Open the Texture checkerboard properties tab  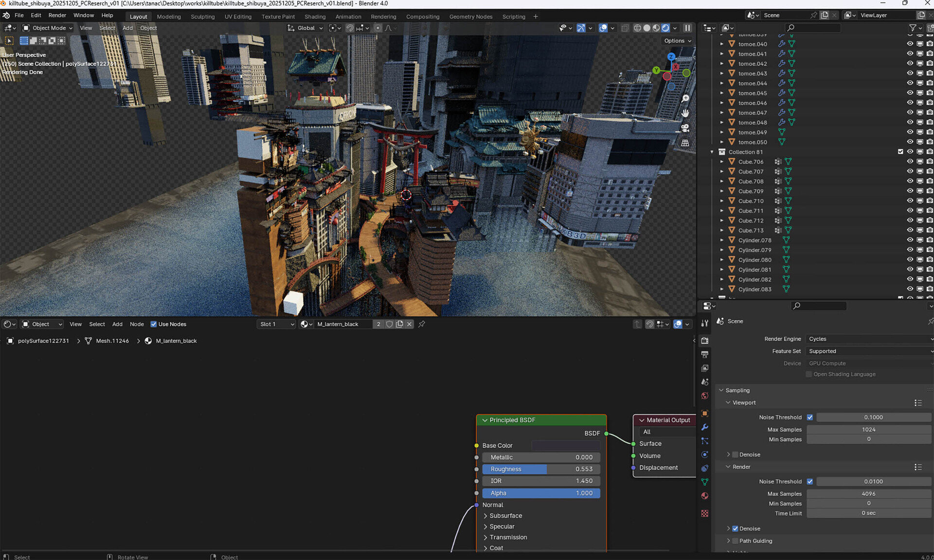[704, 513]
